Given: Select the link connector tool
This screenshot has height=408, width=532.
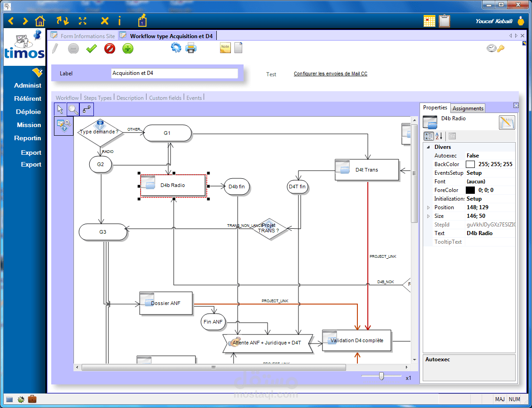Looking at the screenshot, I should click(x=87, y=110).
